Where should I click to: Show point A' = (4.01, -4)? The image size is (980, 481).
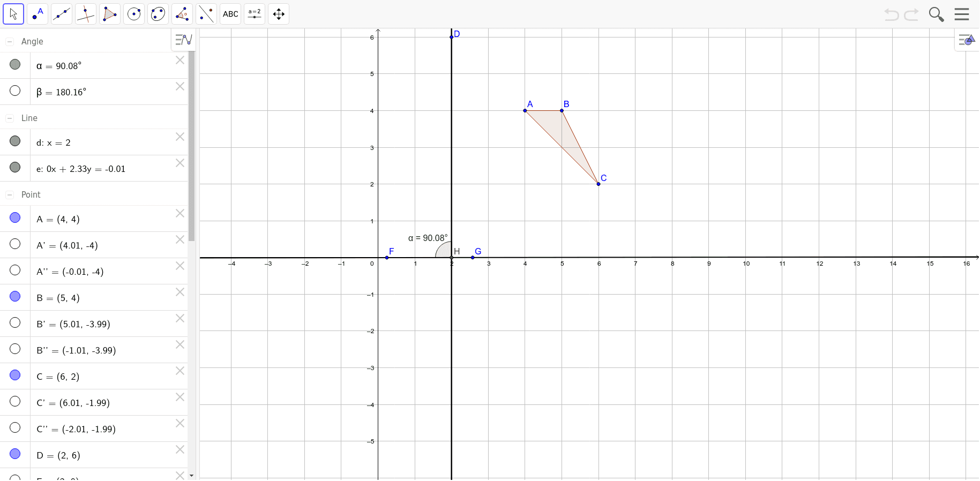click(x=15, y=244)
